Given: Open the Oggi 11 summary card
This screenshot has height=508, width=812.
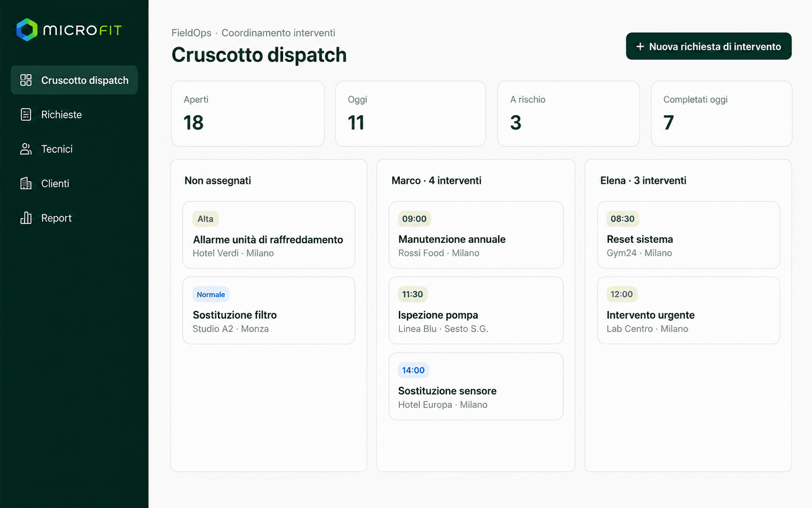Looking at the screenshot, I should tap(411, 114).
